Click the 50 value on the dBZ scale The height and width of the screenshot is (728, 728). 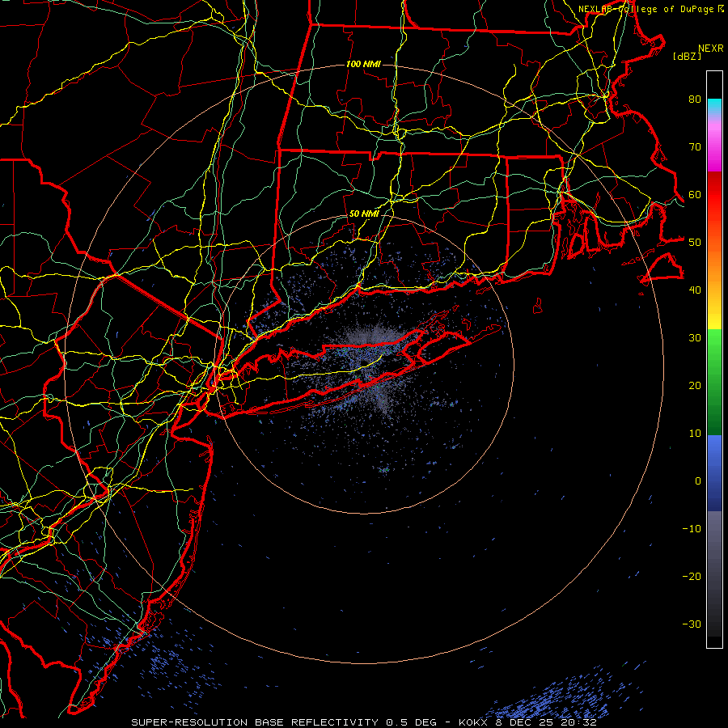[x=695, y=243]
